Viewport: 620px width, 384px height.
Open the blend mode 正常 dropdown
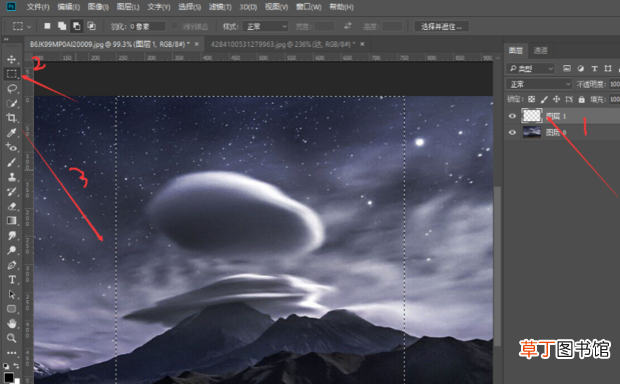(539, 84)
